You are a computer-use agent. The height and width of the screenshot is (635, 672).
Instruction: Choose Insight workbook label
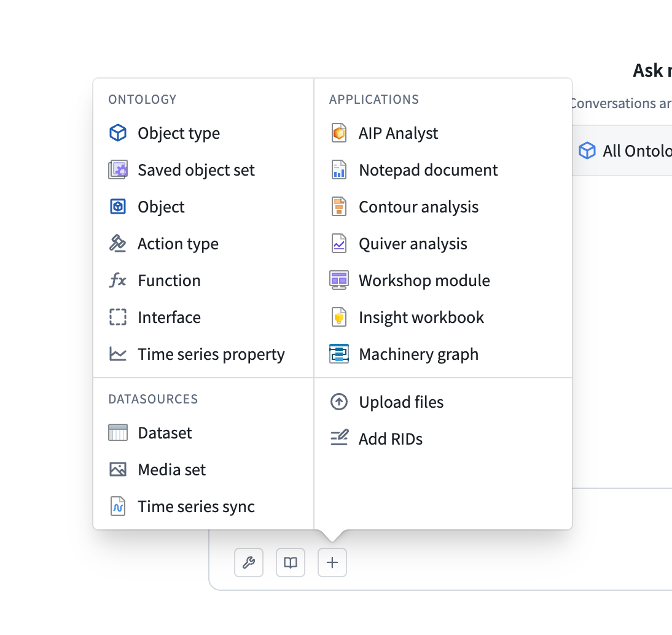click(x=422, y=317)
